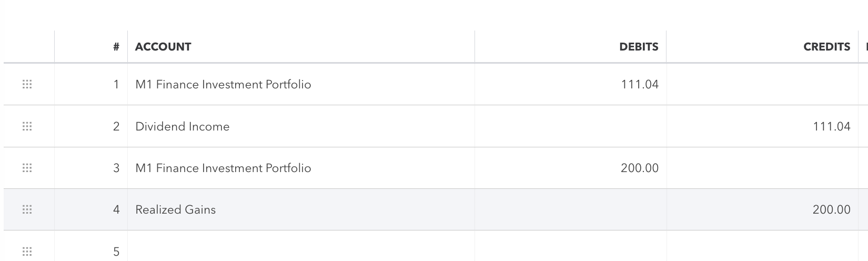Edit the 200.00 debit amount
This screenshot has height=261, width=868.
pyautogui.click(x=639, y=168)
